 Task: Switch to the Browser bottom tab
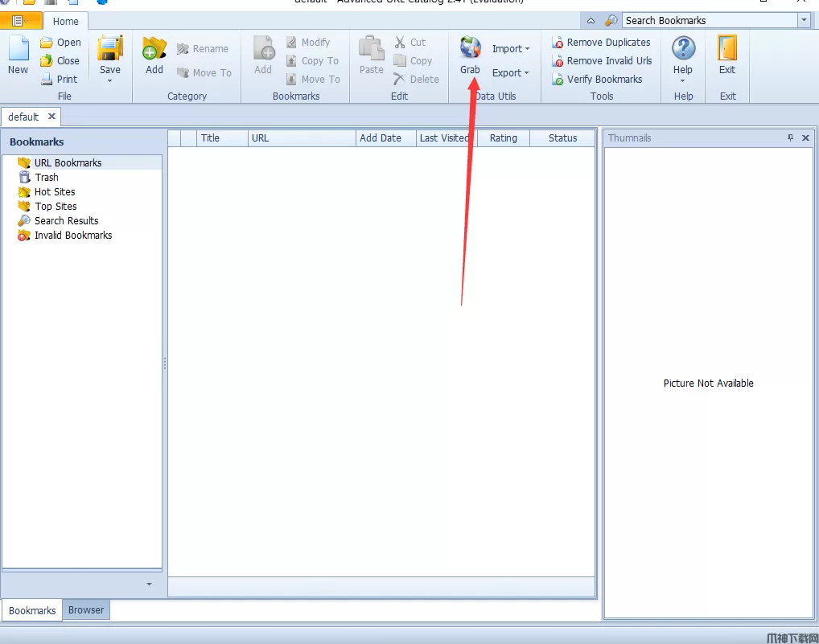(x=86, y=610)
